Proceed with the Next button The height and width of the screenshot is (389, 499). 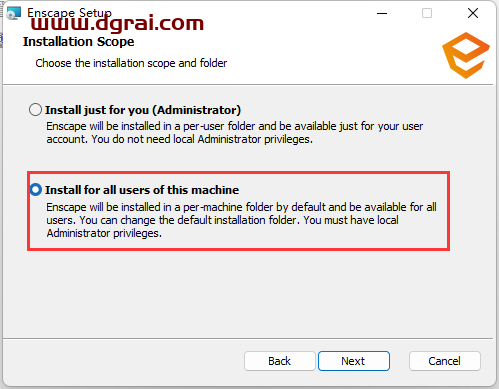(x=354, y=361)
